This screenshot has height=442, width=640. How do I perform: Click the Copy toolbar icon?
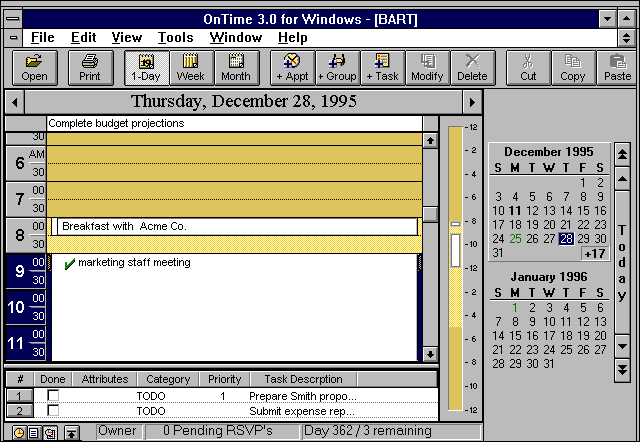click(x=573, y=67)
